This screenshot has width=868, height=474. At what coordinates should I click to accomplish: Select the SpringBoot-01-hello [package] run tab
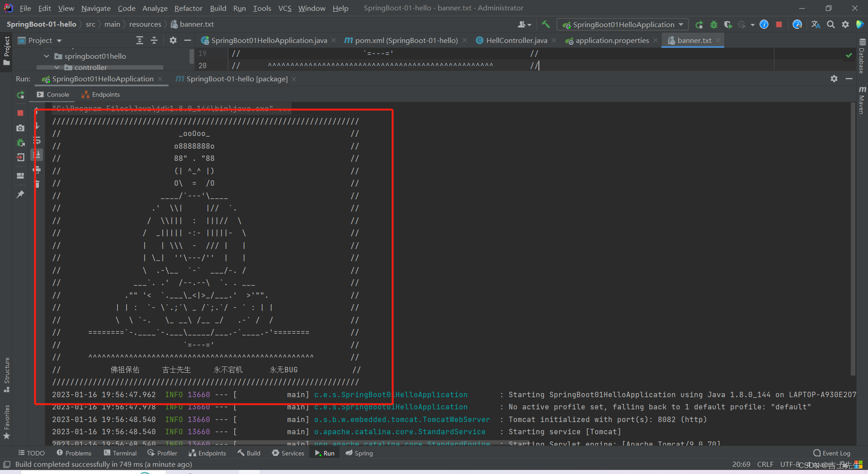[236, 79]
